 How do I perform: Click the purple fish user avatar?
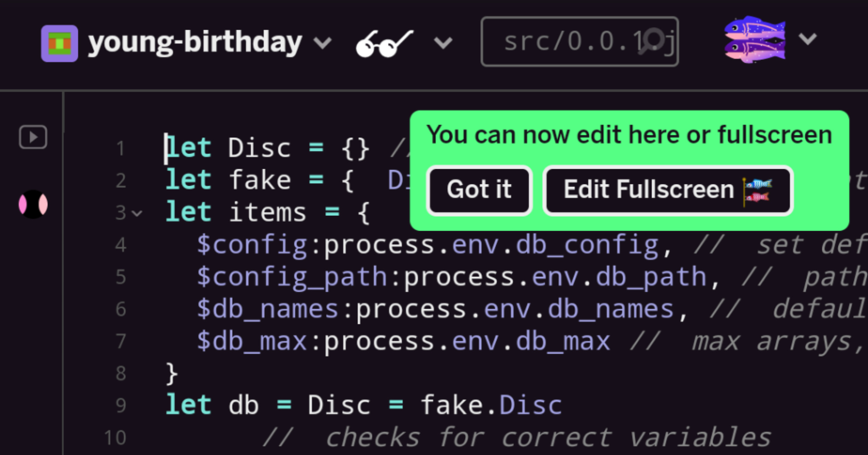tap(754, 40)
